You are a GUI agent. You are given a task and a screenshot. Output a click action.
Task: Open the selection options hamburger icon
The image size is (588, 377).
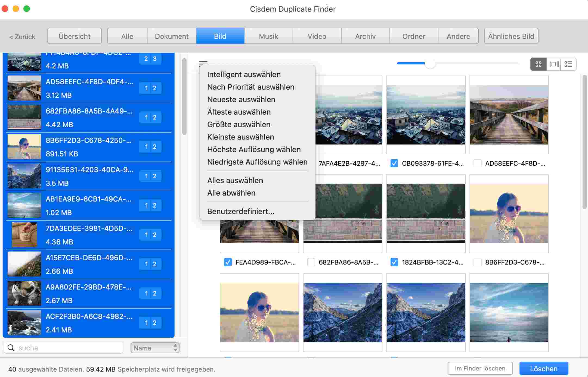pos(203,63)
